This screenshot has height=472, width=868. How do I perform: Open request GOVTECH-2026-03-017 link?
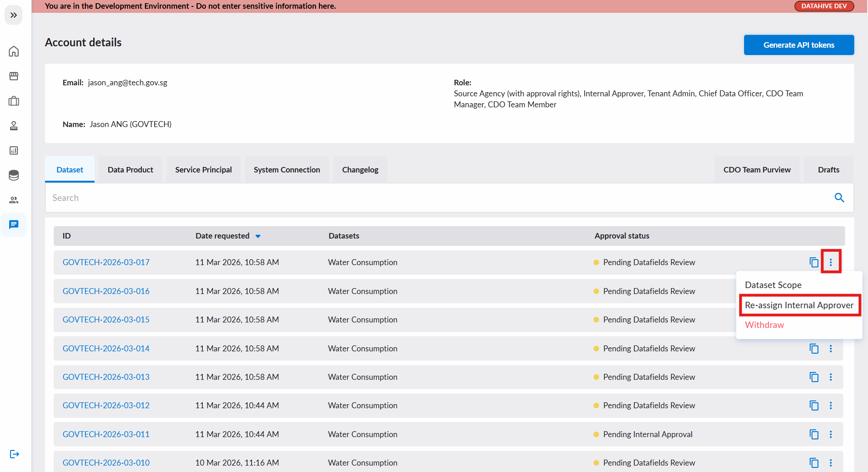tap(106, 262)
